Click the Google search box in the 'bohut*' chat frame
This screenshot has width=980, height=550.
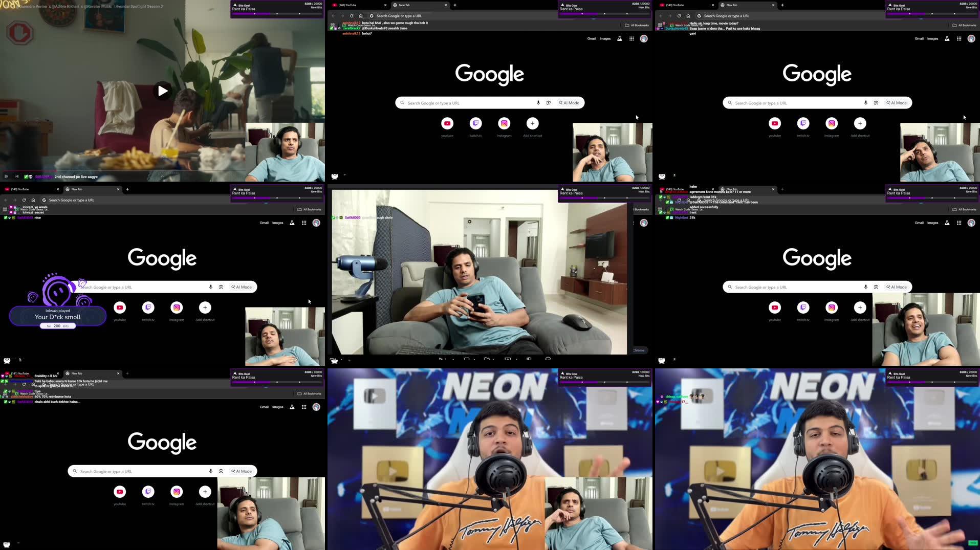coord(490,103)
